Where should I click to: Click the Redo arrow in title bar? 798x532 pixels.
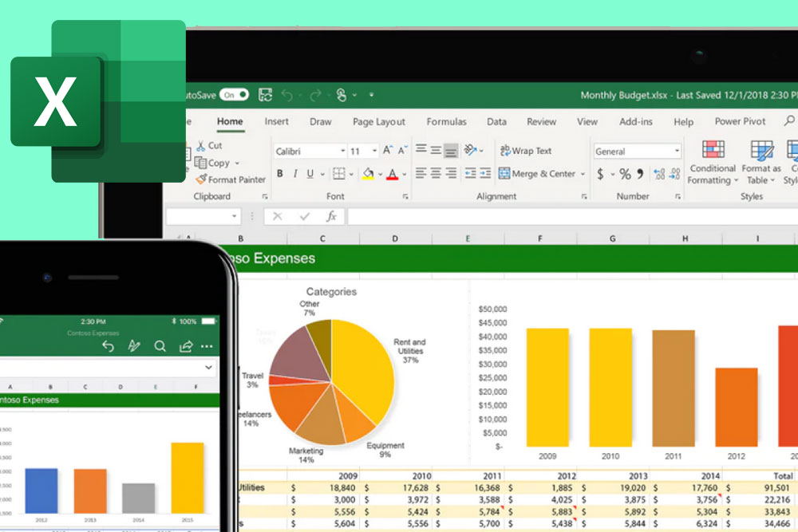pos(315,95)
